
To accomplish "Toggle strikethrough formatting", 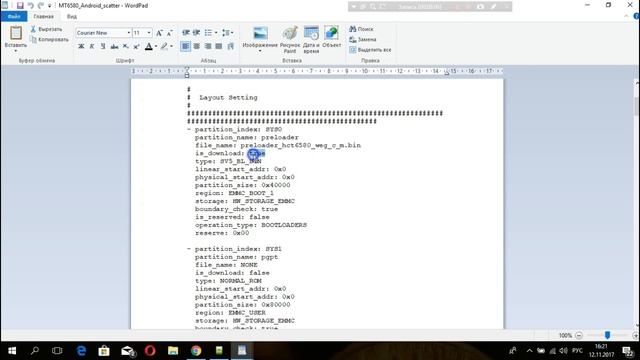I will coord(114,47).
